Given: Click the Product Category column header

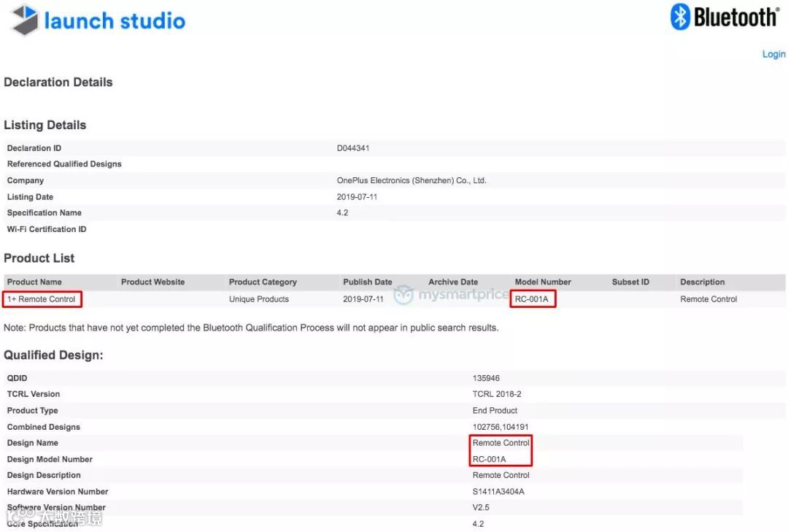Looking at the screenshot, I should [263, 282].
